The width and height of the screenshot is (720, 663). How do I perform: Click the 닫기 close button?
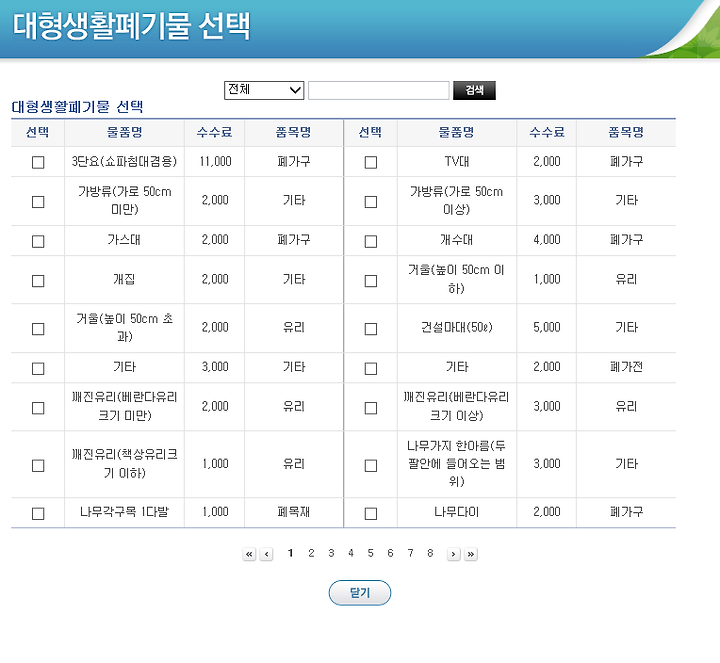click(360, 593)
